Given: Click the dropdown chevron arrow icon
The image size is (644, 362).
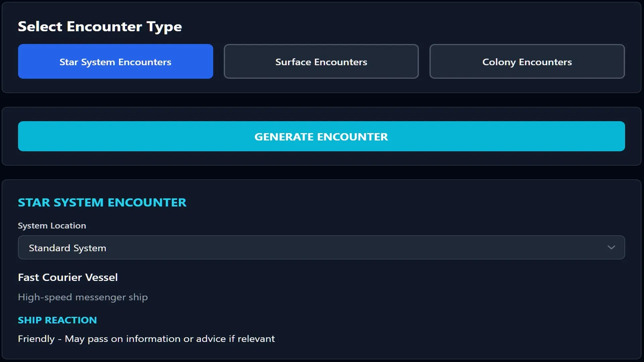Looking at the screenshot, I should pos(611,248).
